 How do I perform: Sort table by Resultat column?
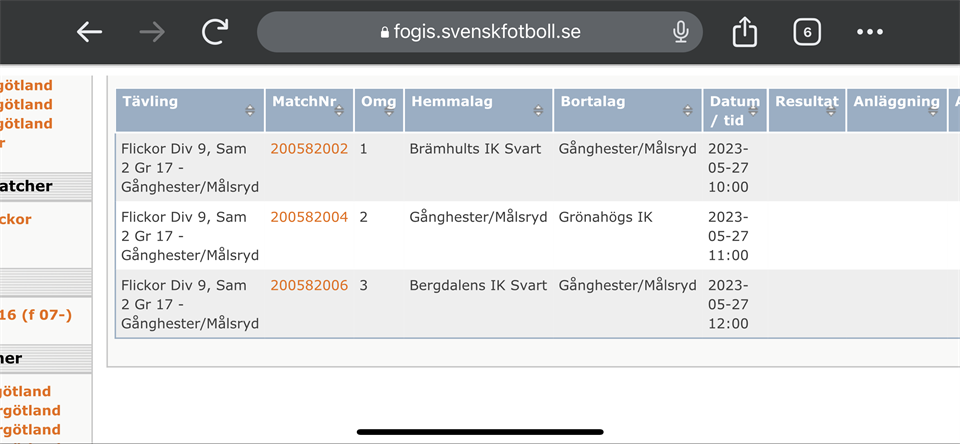tap(807, 110)
